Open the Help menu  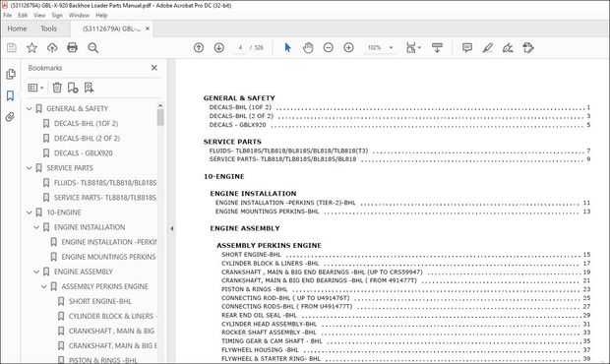pos(101,15)
